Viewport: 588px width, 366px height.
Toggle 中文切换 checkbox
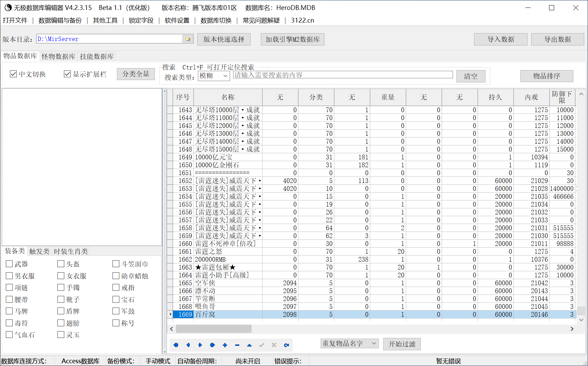[13, 74]
